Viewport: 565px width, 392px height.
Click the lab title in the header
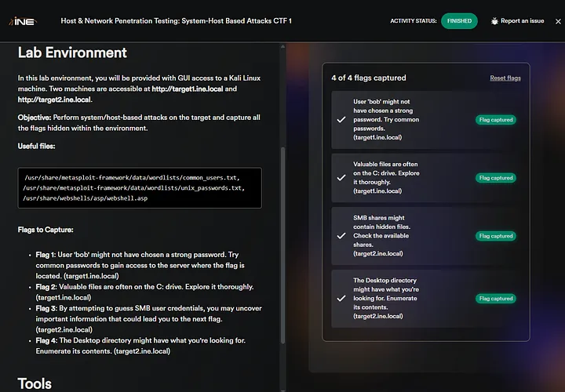pos(177,21)
